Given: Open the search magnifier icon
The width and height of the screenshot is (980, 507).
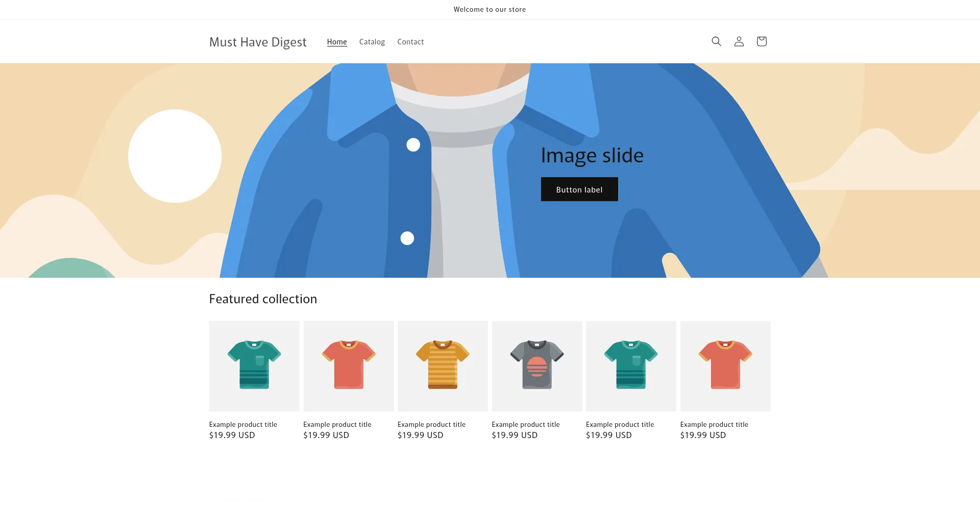Looking at the screenshot, I should point(716,41).
